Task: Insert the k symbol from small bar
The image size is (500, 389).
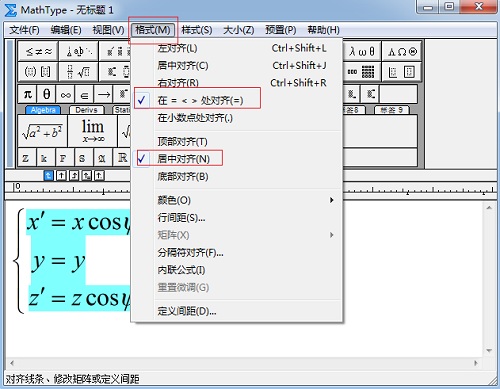Action: (x=44, y=158)
